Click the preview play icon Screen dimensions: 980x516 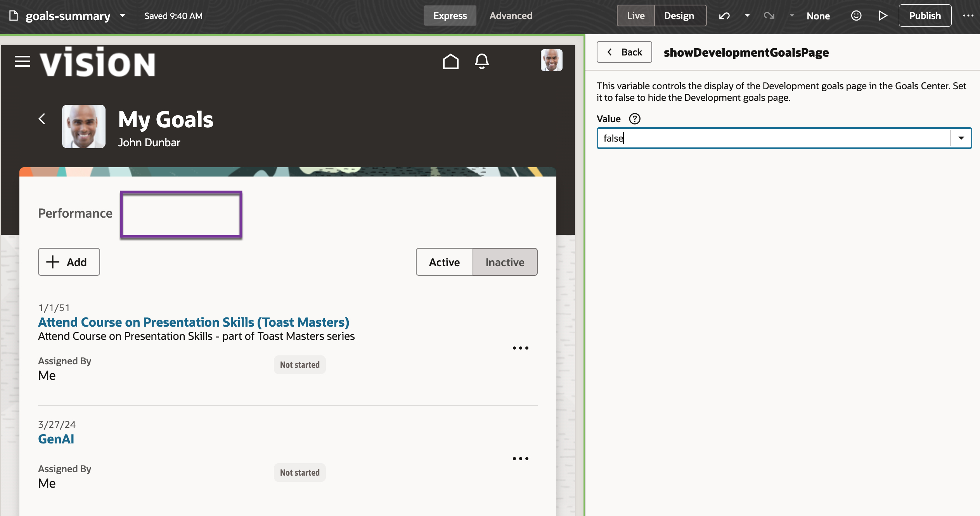(883, 16)
